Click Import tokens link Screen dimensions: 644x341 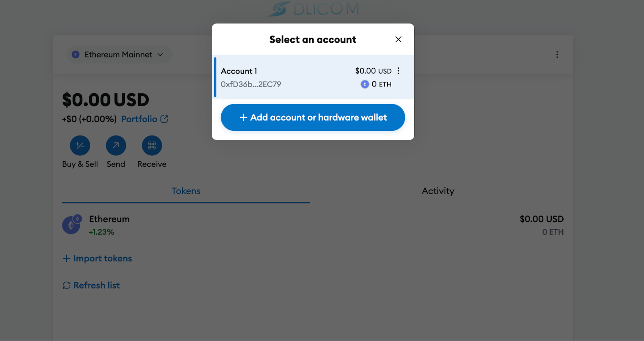tap(97, 259)
